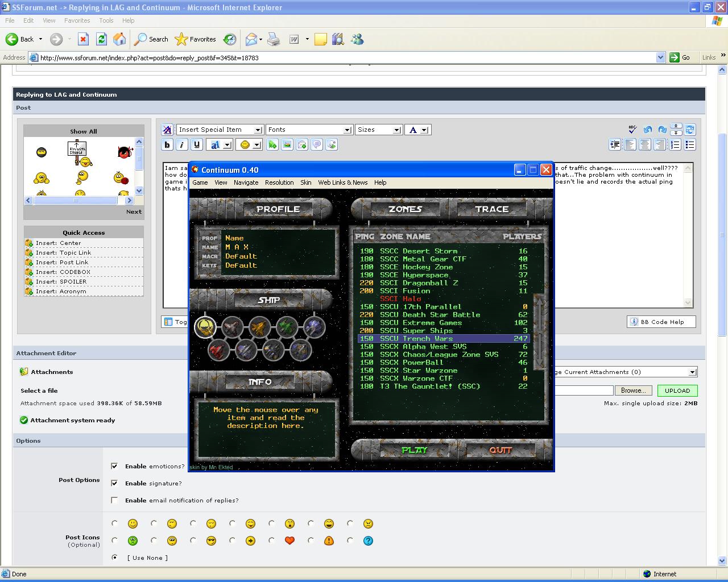Screen dimensions: 728x582
Task: Open the Sizes dropdown
Action: pyautogui.click(x=378, y=130)
